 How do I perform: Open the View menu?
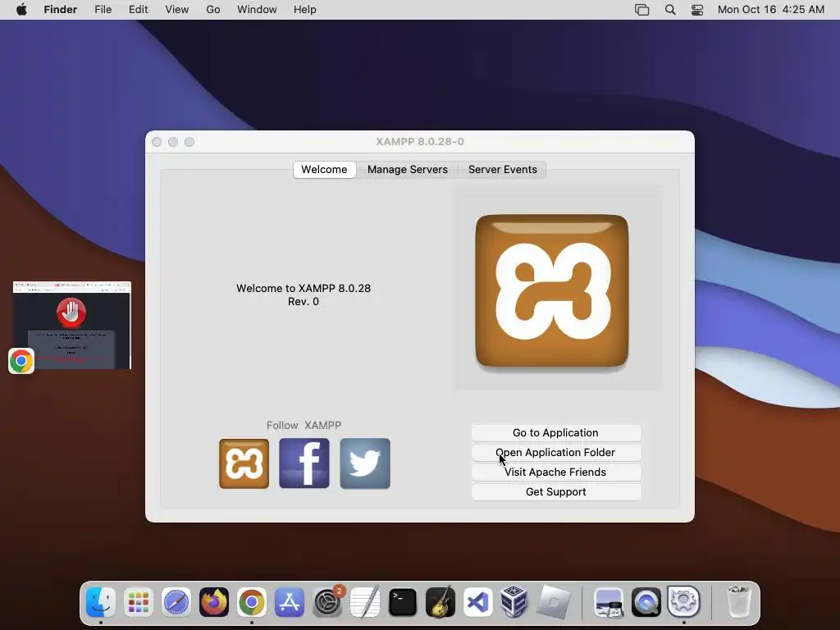coord(177,10)
